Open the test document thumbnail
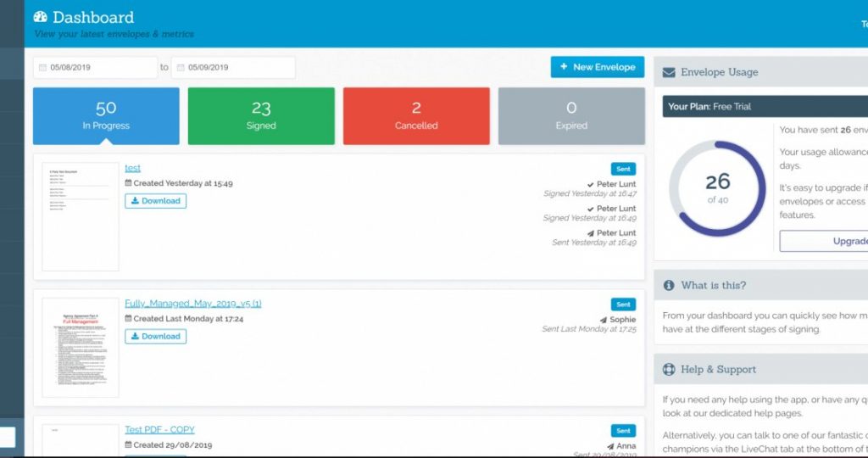This screenshot has height=458, width=868. coord(81,216)
